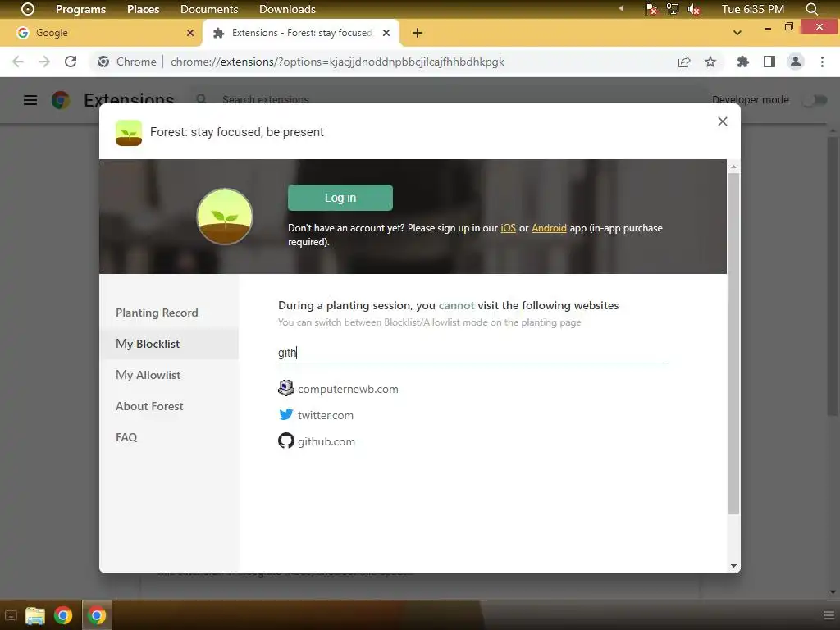The height and width of the screenshot is (630, 840).
Task: Click the show desktop icon in the taskbar
Action: point(11,615)
